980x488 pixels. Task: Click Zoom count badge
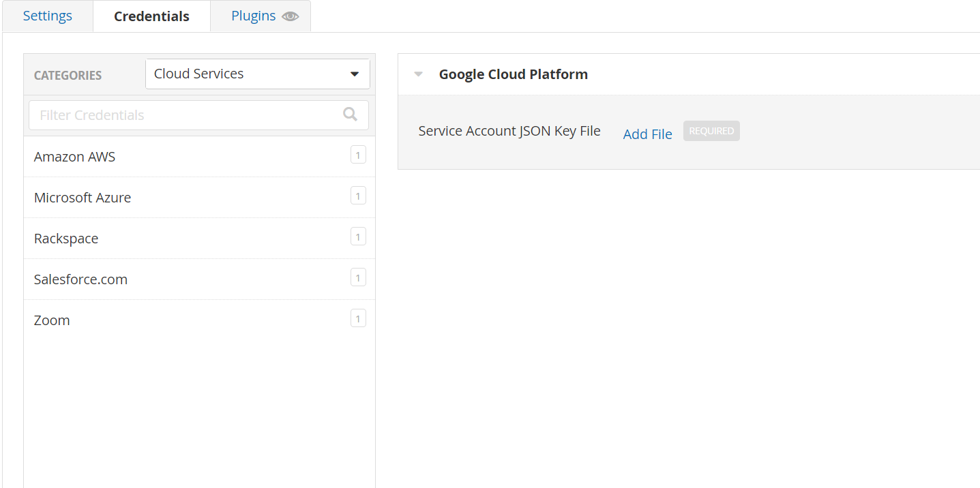358,318
